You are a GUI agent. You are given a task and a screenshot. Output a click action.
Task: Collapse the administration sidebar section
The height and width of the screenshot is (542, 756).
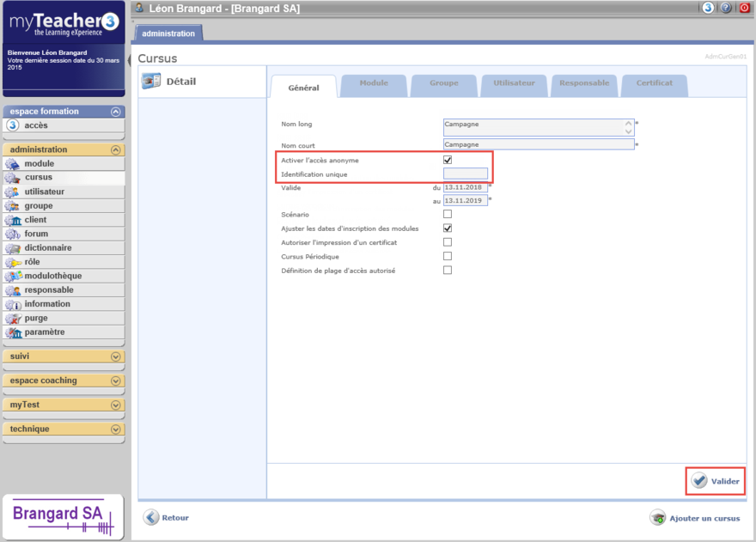click(116, 149)
